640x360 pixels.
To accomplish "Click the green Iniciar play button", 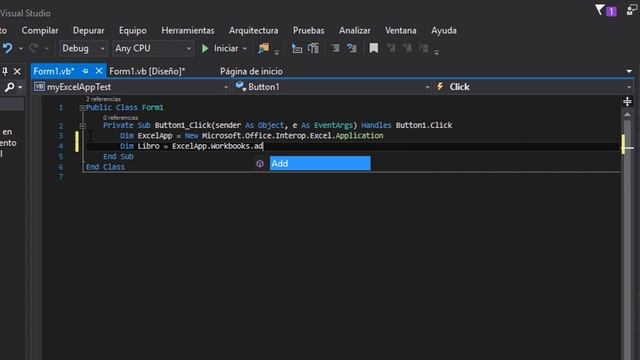I will 205,49.
